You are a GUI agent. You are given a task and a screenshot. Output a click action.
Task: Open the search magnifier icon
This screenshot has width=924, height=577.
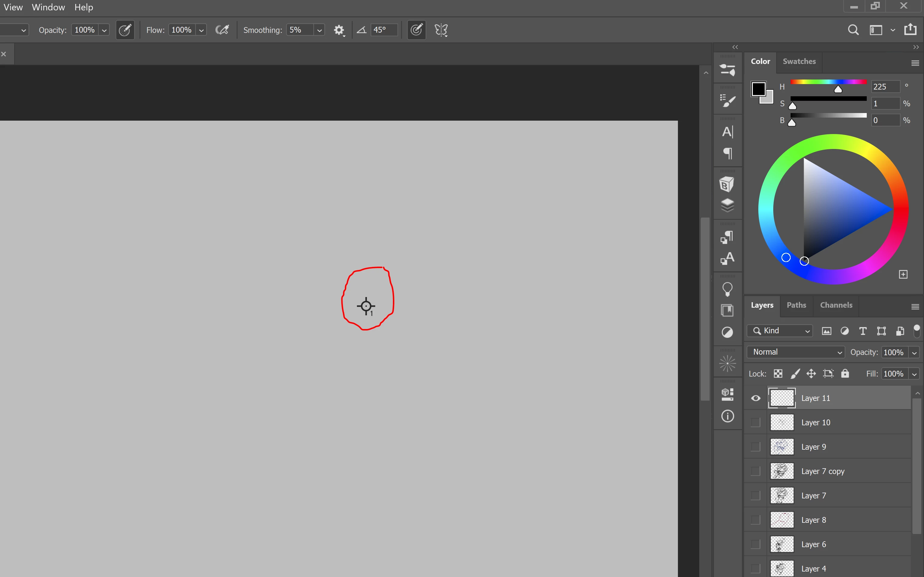point(853,30)
